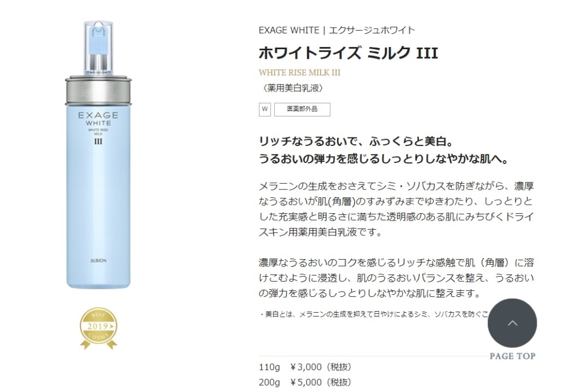Click the ホワイトライズ ミルク III product title
The width and height of the screenshot is (579, 392).
pos(348,53)
